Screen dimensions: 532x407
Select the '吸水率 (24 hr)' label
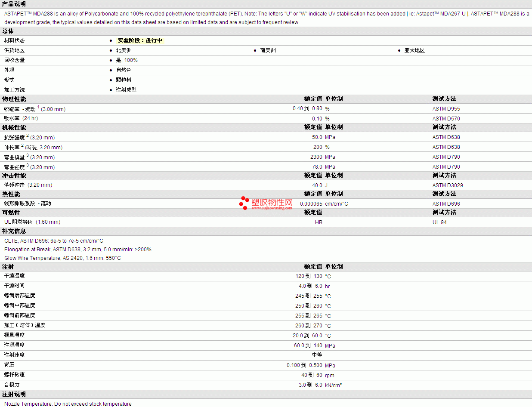point(21,118)
